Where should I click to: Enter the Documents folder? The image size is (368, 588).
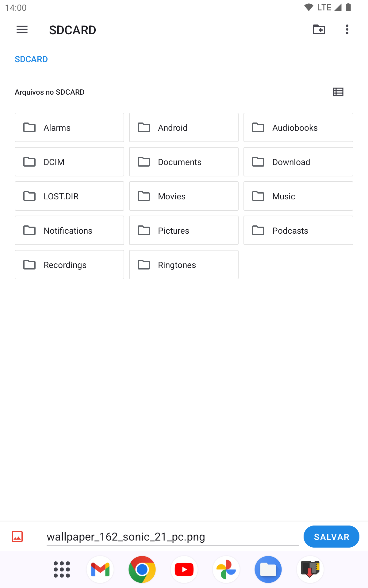[184, 162]
